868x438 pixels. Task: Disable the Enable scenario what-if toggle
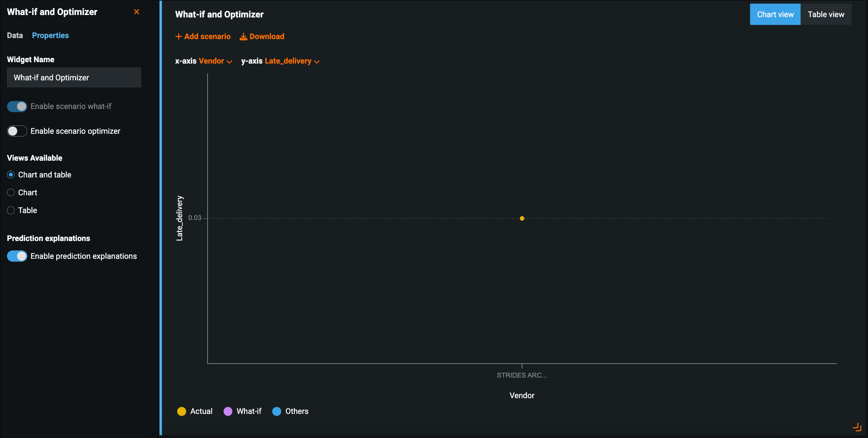(x=17, y=106)
